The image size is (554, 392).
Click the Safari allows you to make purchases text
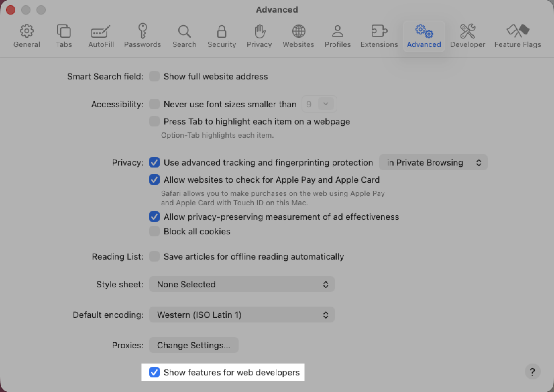coord(273,198)
